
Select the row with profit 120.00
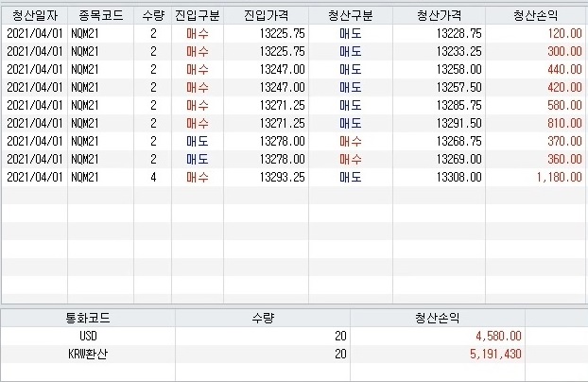coord(294,33)
